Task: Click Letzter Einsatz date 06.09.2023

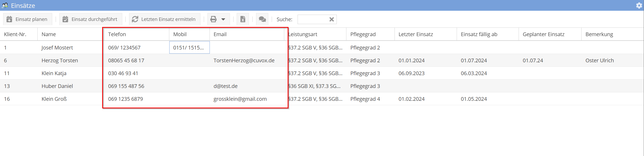Action: (411, 73)
